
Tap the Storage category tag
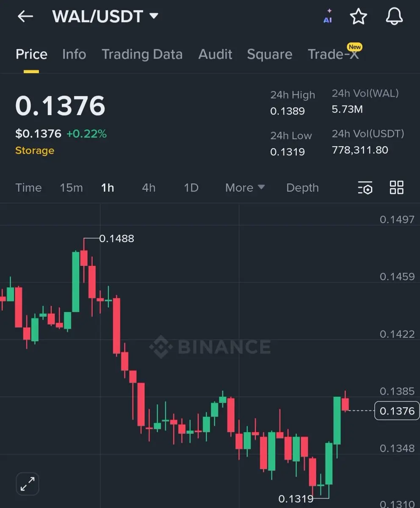point(35,151)
